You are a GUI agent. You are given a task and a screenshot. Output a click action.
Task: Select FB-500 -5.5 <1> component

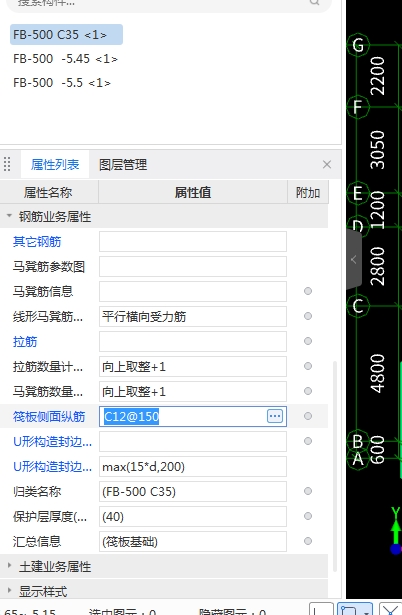click(62, 83)
